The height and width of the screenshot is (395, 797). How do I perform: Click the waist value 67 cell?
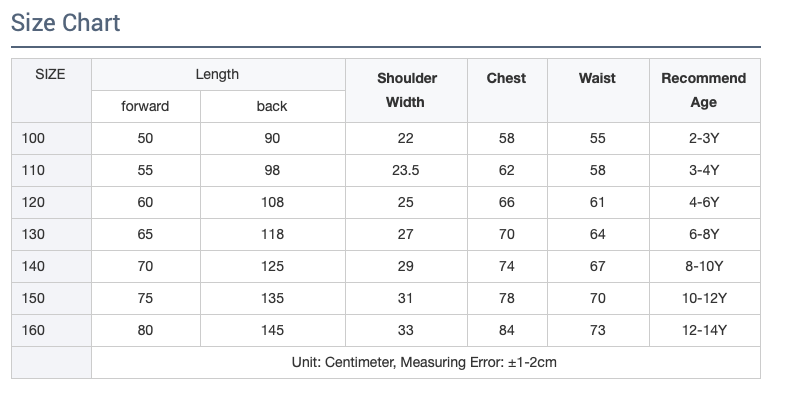pos(598,267)
